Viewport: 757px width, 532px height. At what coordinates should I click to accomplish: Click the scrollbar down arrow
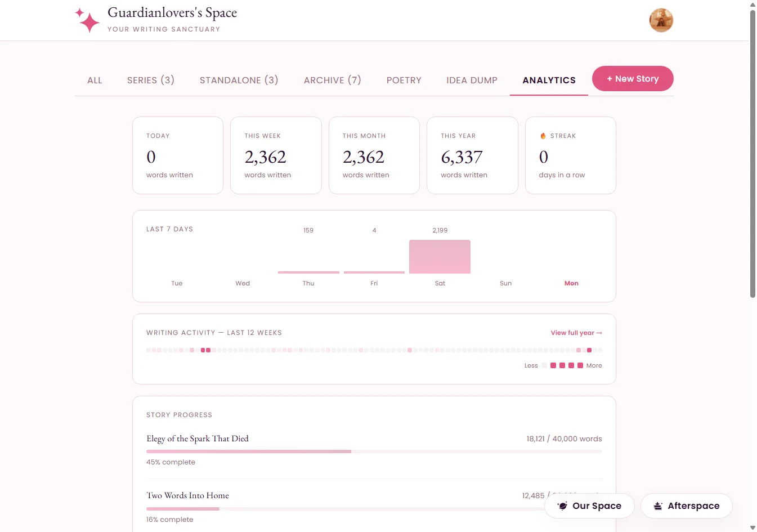coord(753,527)
